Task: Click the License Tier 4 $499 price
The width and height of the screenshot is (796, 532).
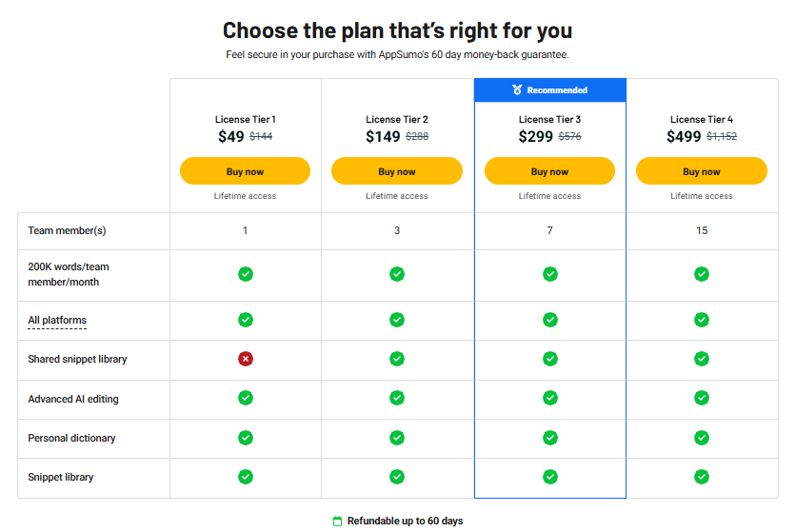Action: [685, 137]
